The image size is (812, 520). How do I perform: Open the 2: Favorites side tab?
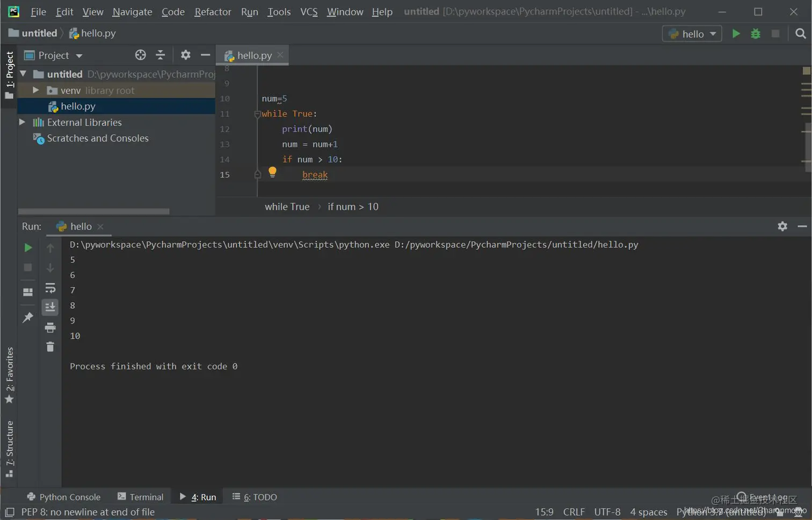click(9, 375)
